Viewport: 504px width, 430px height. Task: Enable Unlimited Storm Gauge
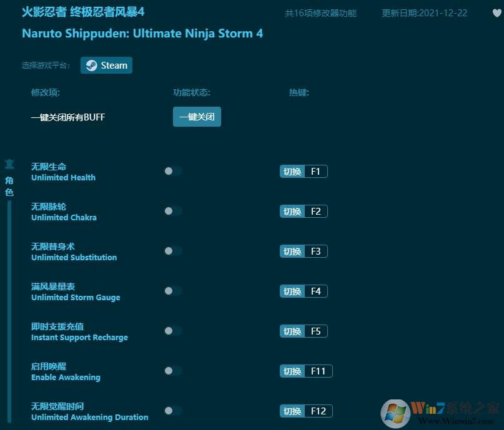click(172, 291)
